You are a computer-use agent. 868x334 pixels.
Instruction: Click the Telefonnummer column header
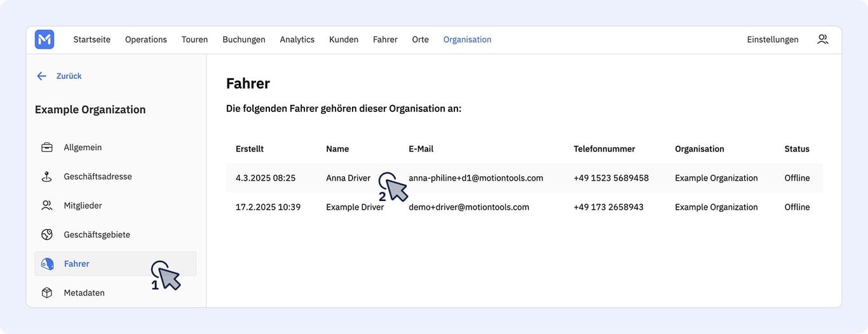click(x=604, y=149)
